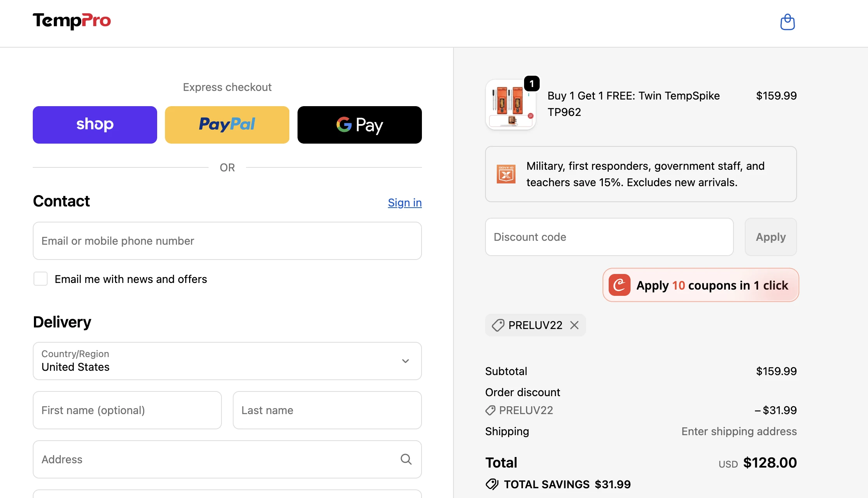
Task: Open the military and teachers 15% discount banner
Action: (641, 174)
